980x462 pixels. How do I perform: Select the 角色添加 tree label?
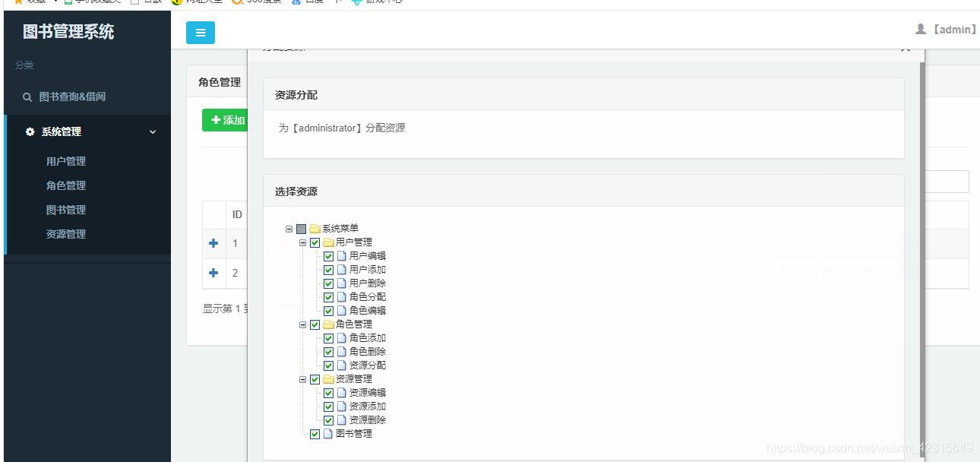click(x=368, y=338)
